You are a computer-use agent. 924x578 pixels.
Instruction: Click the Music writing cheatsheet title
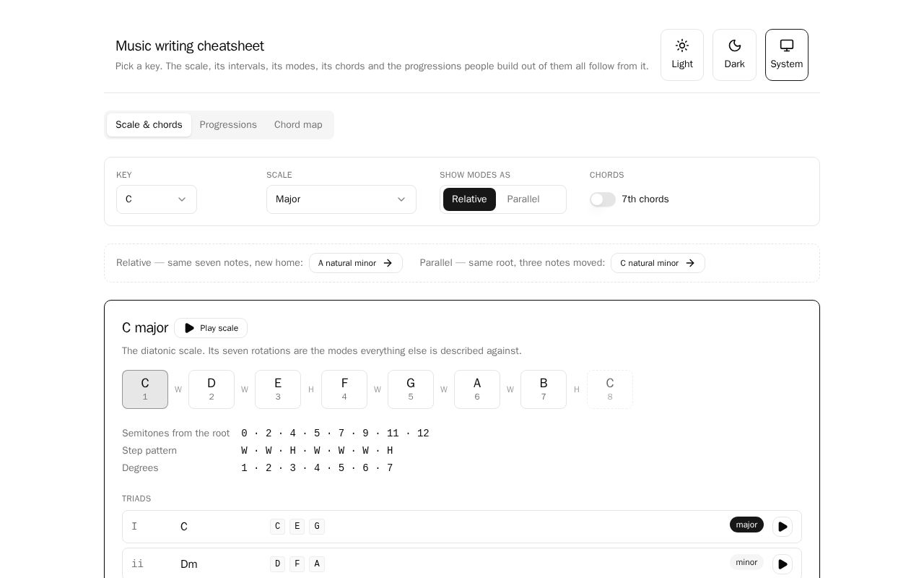(190, 46)
